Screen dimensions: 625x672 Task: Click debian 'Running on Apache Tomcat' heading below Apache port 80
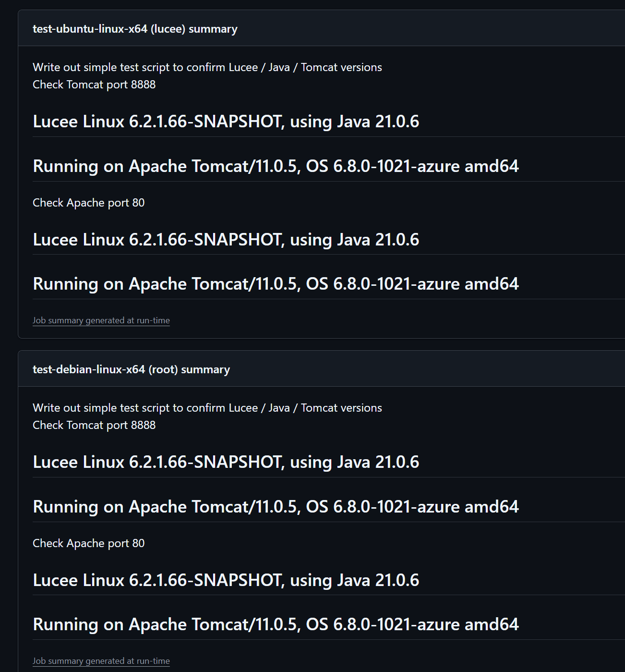click(276, 624)
